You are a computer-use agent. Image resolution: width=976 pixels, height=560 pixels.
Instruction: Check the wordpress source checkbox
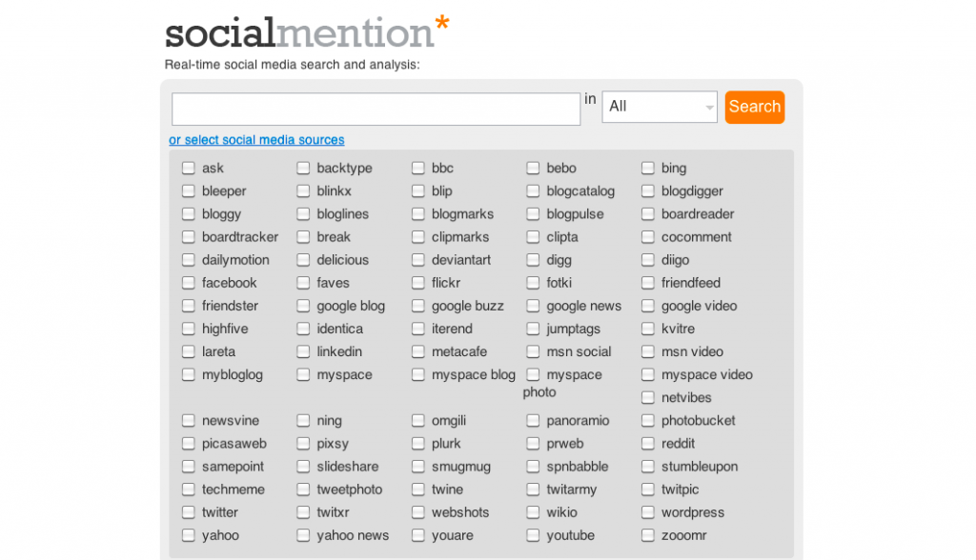(648, 512)
